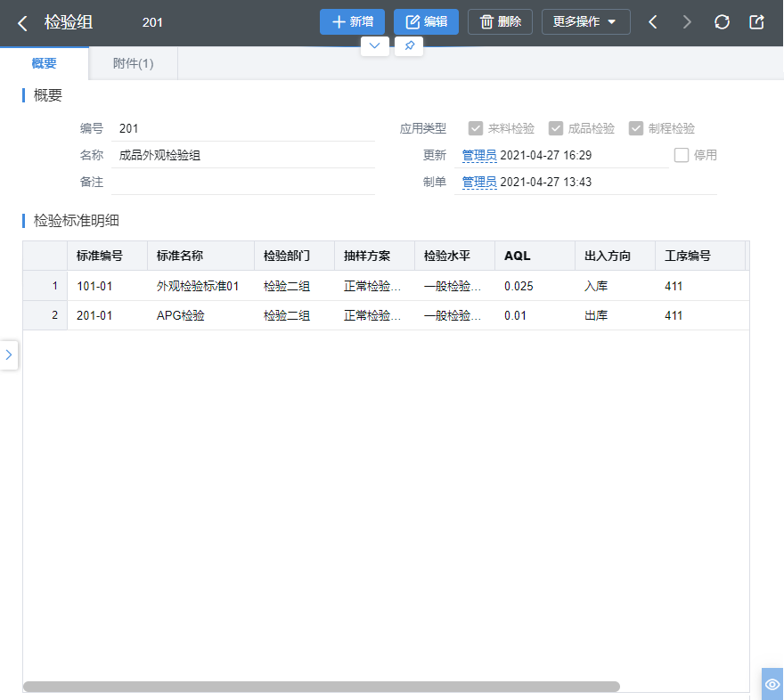Click the AQL column header
Image resolution: width=784 pixels, height=700 pixels.
[535, 256]
